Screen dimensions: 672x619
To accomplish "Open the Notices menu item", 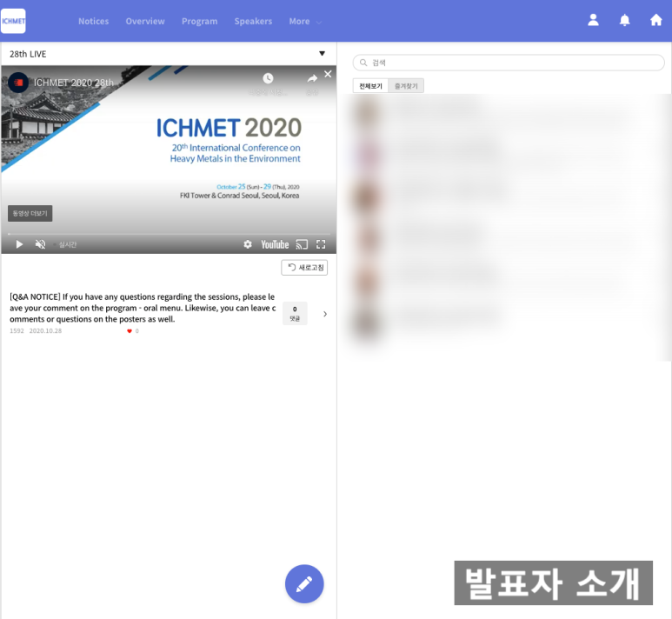I will click(93, 22).
